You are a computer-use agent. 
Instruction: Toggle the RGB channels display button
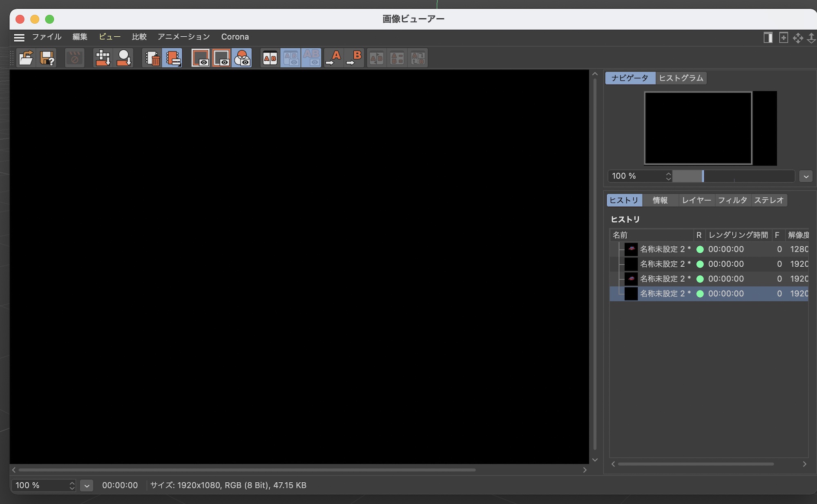[x=242, y=58]
